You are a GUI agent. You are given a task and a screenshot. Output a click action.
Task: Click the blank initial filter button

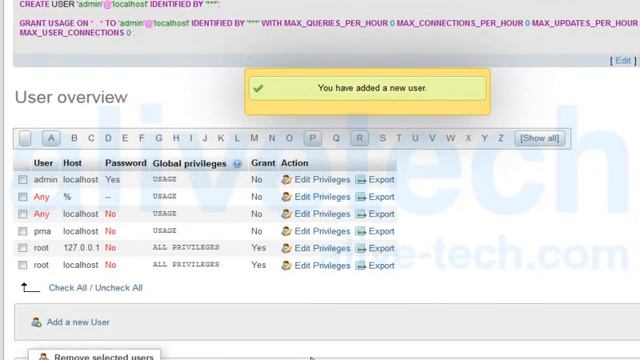[x=25, y=138]
